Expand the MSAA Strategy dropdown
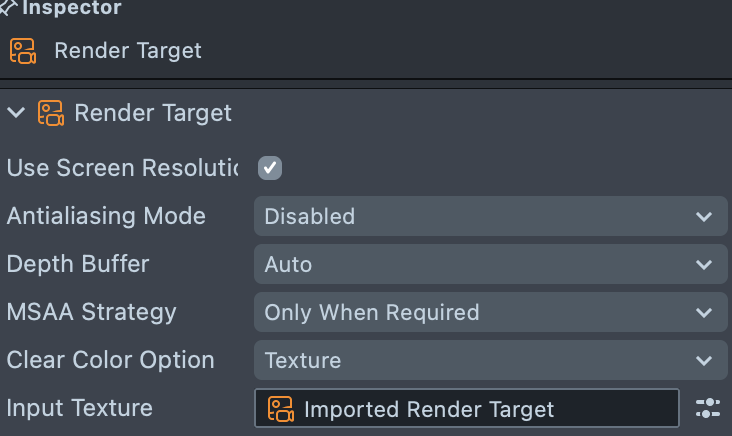Viewport: 732px width, 436px height. 490,312
